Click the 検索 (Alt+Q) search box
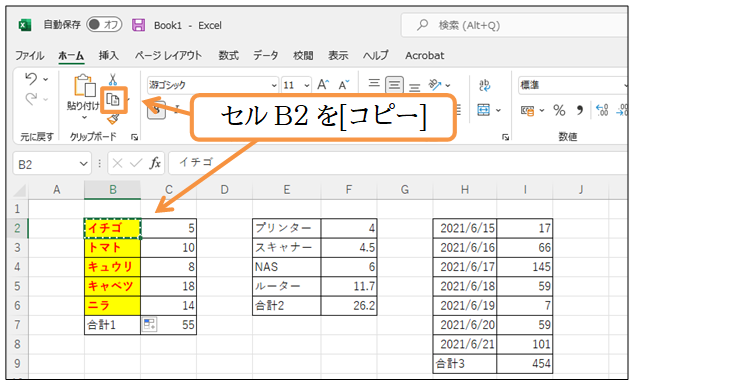This screenshot has width=756, height=384. pyautogui.click(x=514, y=25)
